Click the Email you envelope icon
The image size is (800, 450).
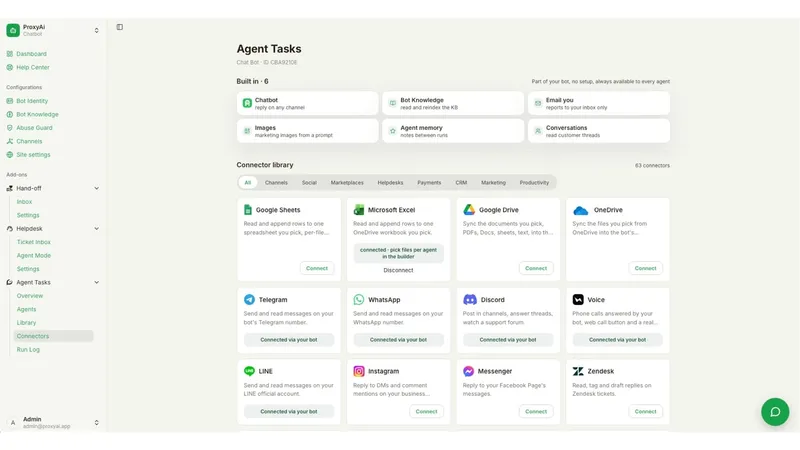pos(538,103)
